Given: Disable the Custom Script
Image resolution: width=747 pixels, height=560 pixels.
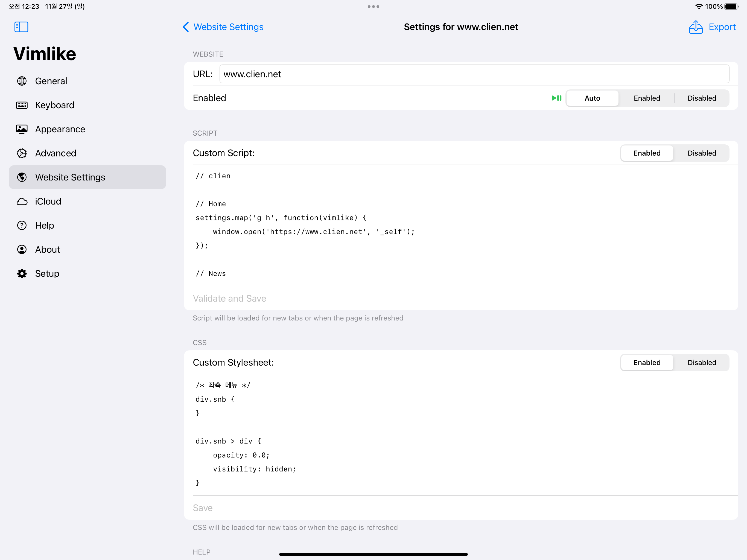Looking at the screenshot, I should point(702,153).
